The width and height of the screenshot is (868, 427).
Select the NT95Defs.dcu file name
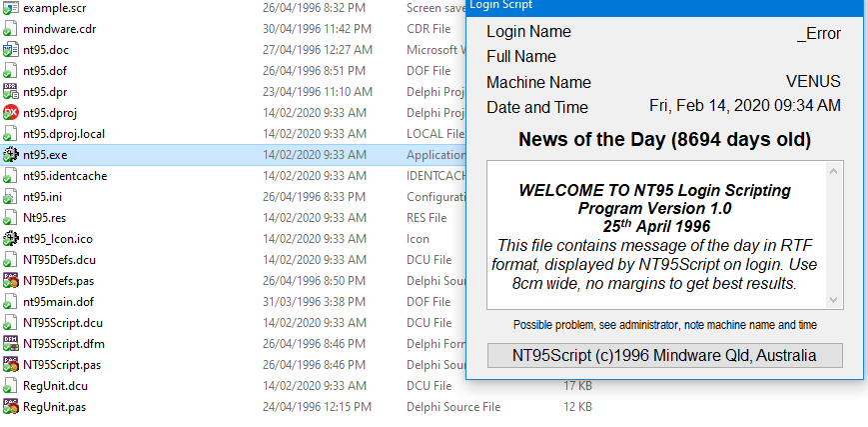[60, 260]
